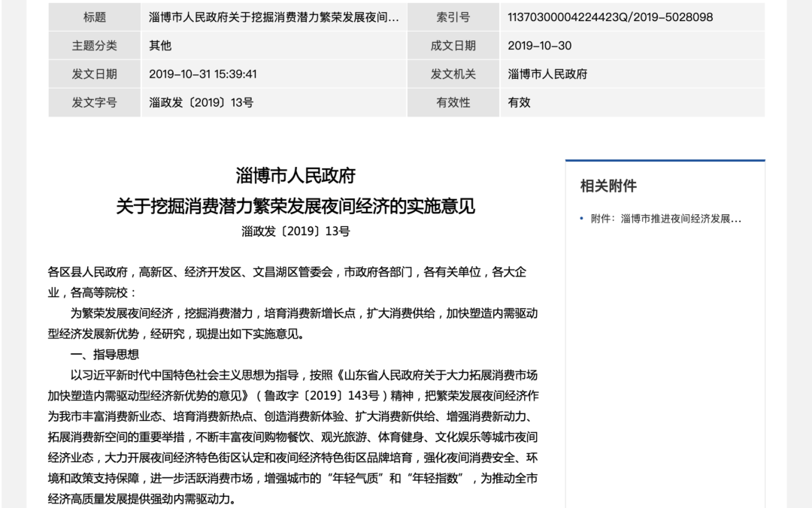Click the title 关于挖掘消费潜力繁荣发展夜间经济的实施意见
This screenshot has width=812, height=508.
(x=295, y=206)
